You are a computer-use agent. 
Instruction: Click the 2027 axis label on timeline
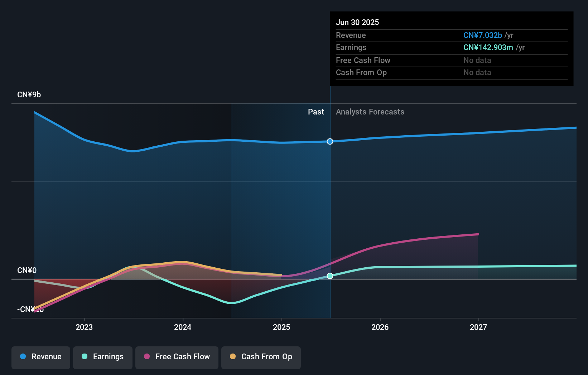[x=479, y=327]
